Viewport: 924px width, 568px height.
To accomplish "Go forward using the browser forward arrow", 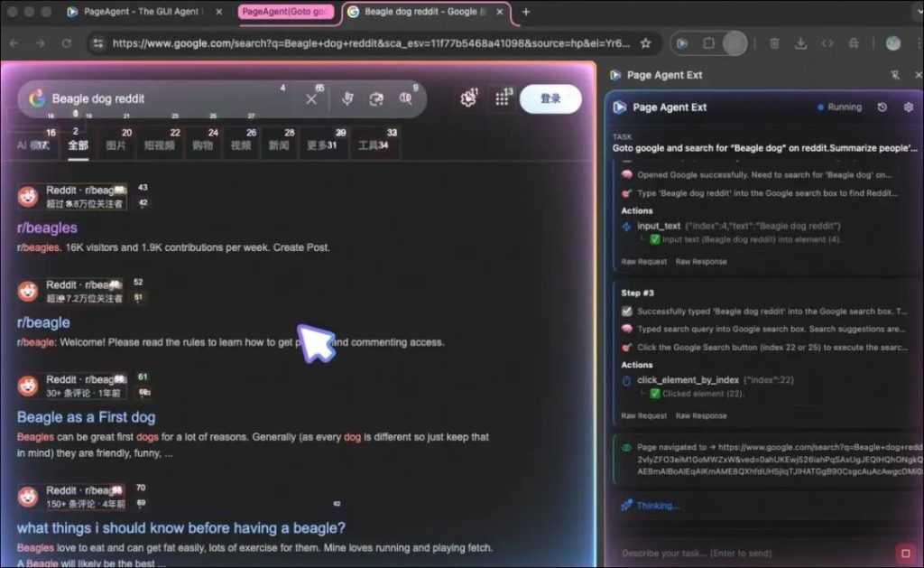I will [40, 43].
